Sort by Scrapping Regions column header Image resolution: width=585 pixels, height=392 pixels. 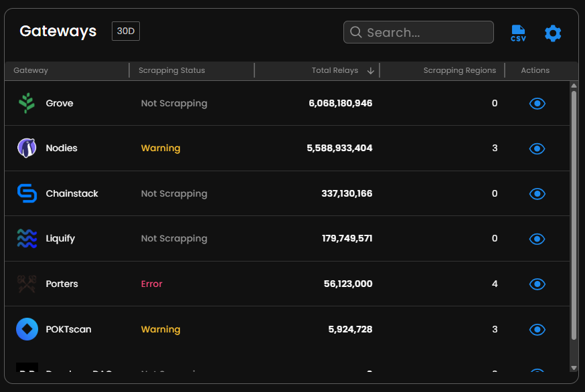point(460,70)
